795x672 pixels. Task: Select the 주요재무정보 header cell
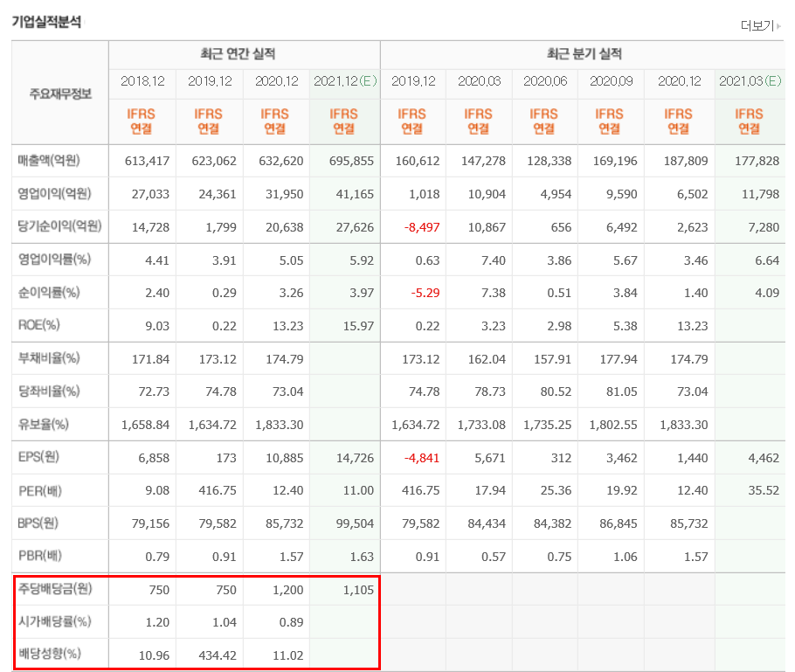[x=60, y=94]
